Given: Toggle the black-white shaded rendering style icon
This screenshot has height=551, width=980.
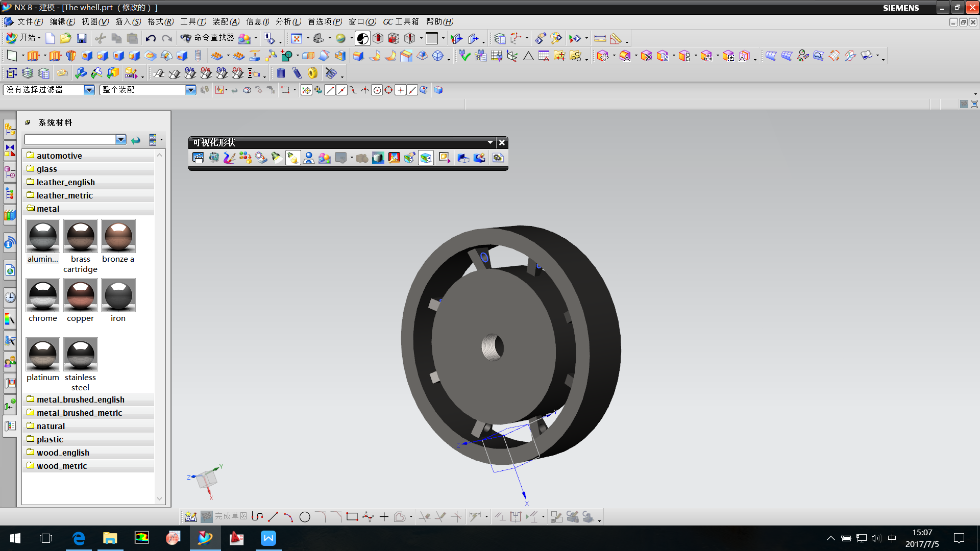Looking at the screenshot, I should [362, 38].
